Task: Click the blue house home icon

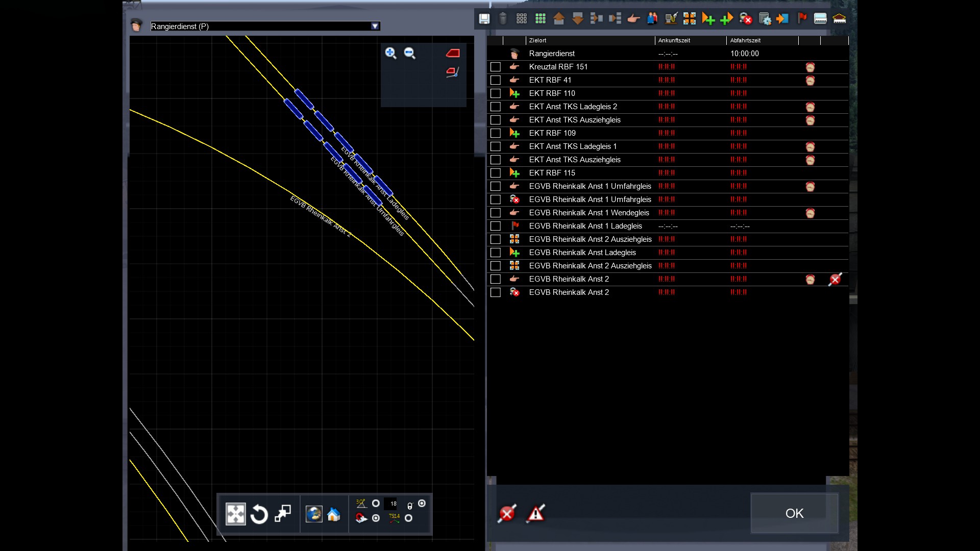Action: tap(334, 514)
